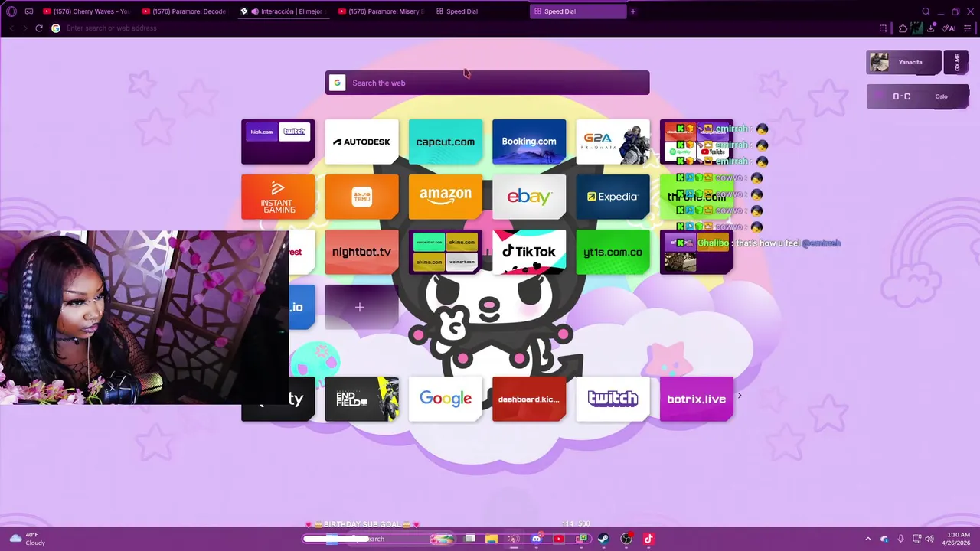Open the nightbot.tv speed dial tile
Viewport: 980px width, 551px height.
coord(361,252)
